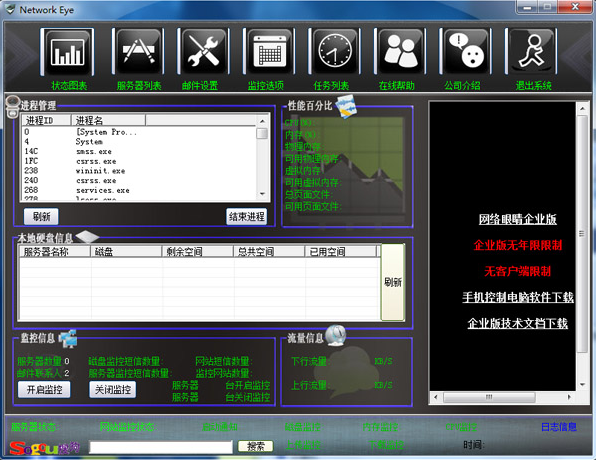The width and height of the screenshot is (596, 460).
Task: Select process row services.exe
Action: tap(139, 190)
